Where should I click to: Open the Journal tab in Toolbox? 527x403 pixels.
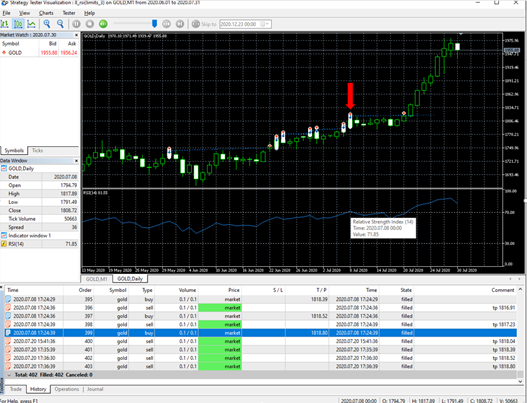pos(95,389)
